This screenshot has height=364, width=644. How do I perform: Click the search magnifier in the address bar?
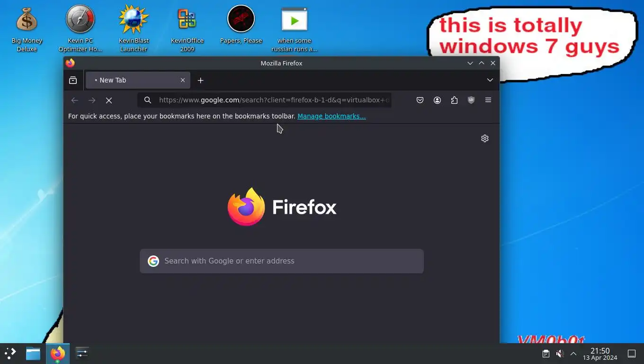[x=148, y=100]
